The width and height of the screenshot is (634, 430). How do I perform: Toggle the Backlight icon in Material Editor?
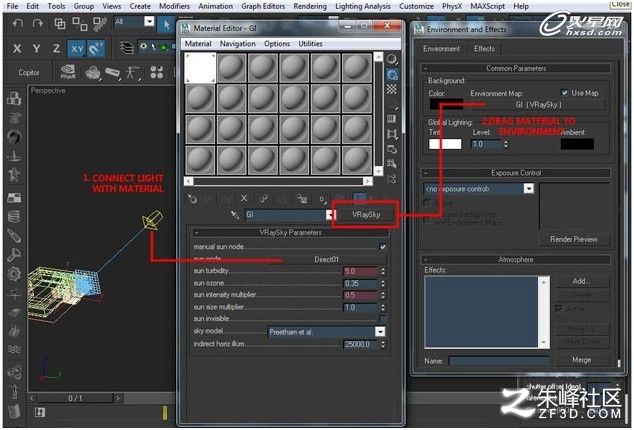coord(392,74)
